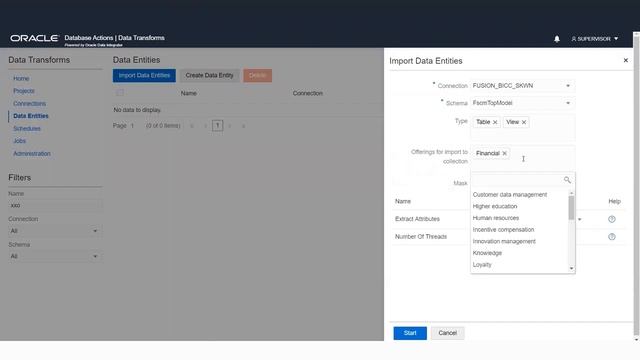Remove the Financial offering tag
Screen dimensions: 640x360
[x=504, y=153]
